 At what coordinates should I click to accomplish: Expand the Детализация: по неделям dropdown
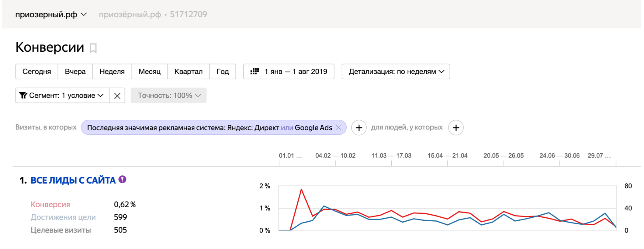tap(396, 71)
